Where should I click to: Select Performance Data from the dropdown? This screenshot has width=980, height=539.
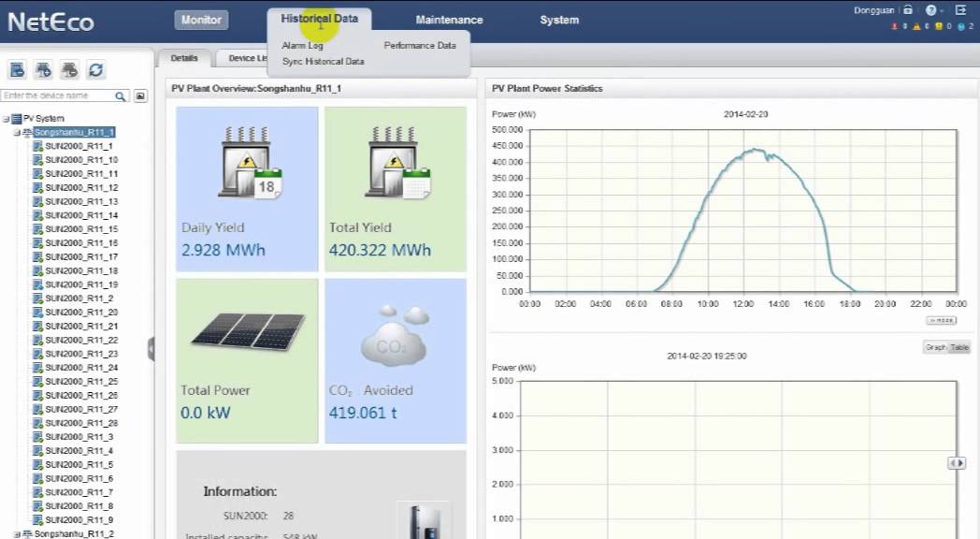point(419,46)
